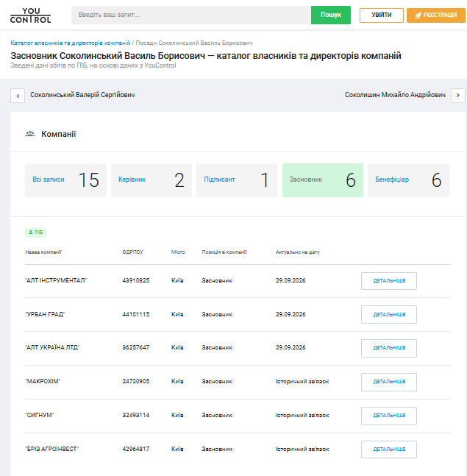Click the Місто column header
The image size is (467, 476).
pos(178,252)
